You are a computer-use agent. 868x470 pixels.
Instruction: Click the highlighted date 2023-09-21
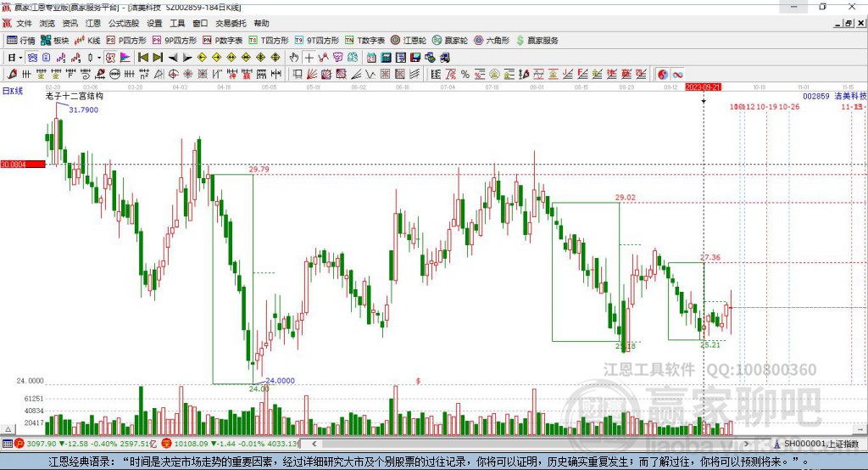703,87
